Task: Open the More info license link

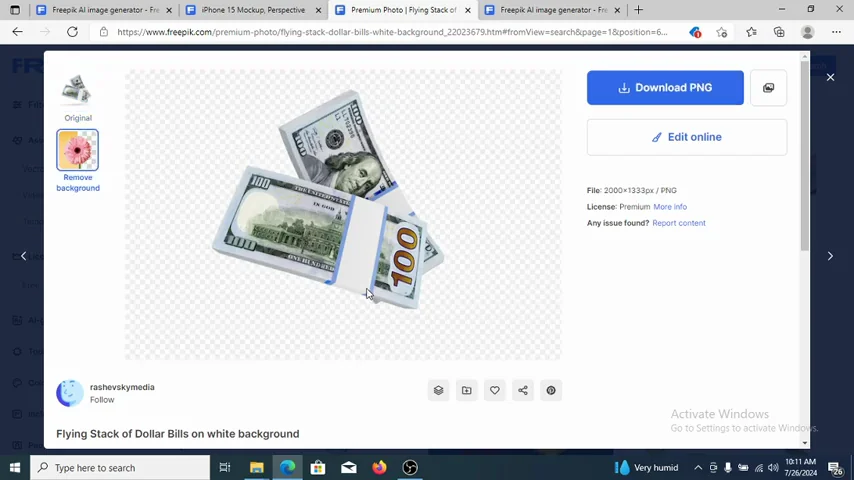Action: [670, 206]
